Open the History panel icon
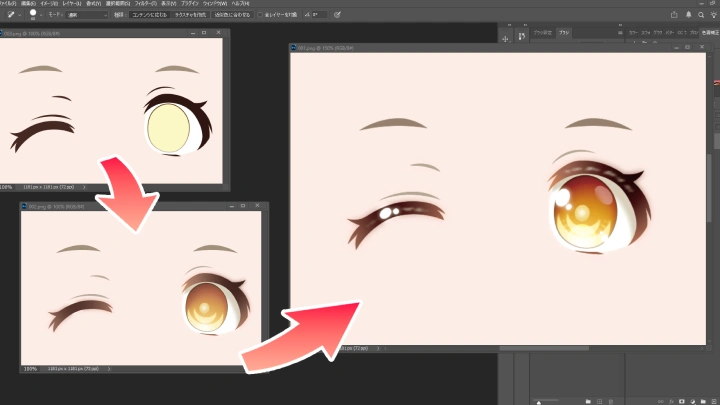Screen dimensions: 720x405 522,36
